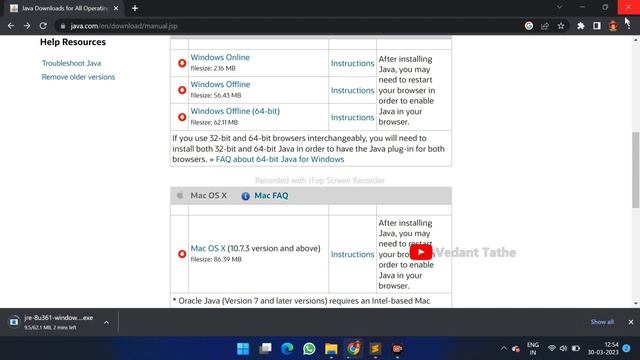Reload the java.com page
The image size is (640, 360).
pyautogui.click(x=43, y=26)
